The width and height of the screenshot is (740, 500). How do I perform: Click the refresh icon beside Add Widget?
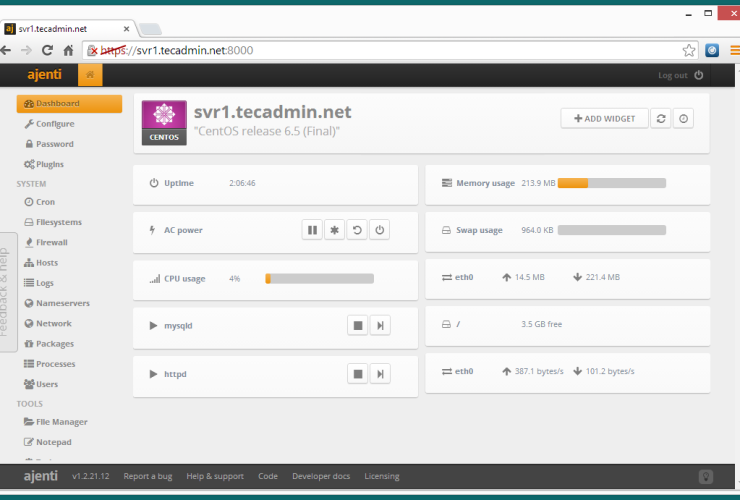[x=660, y=118]
